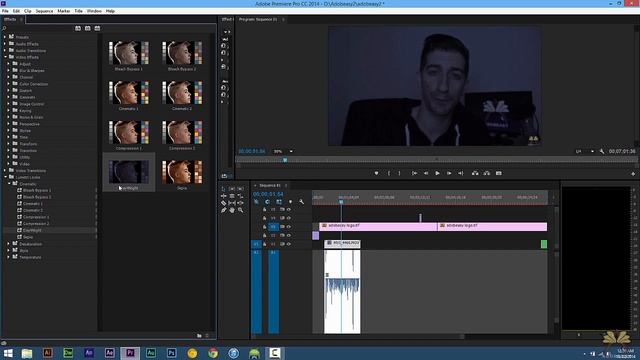
Task: Enable the YUV effects filter icon
Action: (97, 28)
